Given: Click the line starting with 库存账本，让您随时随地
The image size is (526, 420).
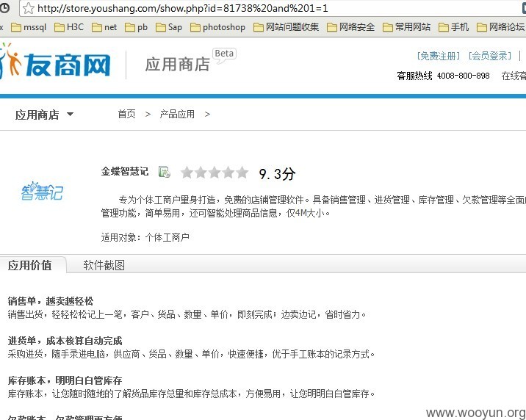Looking at the screenshot, I should tap(192, 394).
